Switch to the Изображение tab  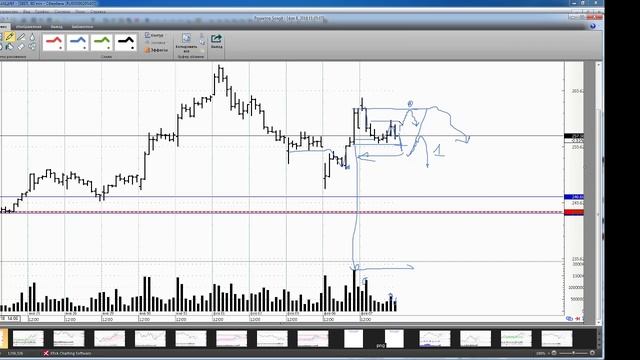click(29, 27)
